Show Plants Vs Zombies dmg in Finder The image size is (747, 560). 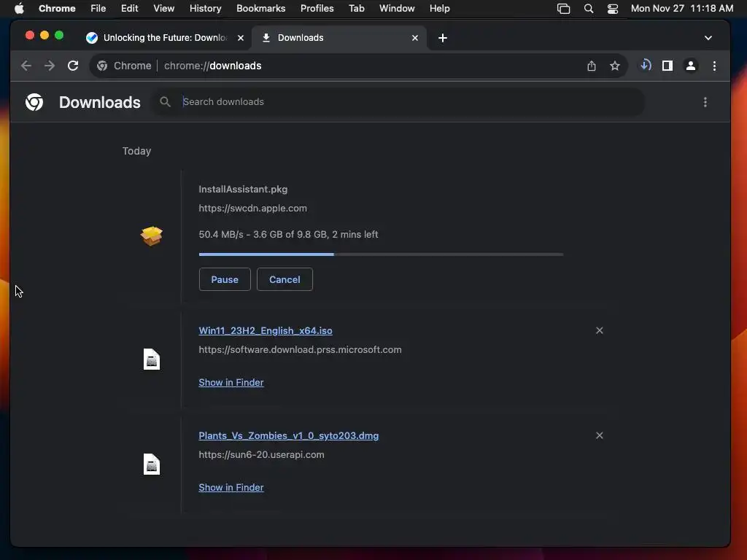(231, 488)
